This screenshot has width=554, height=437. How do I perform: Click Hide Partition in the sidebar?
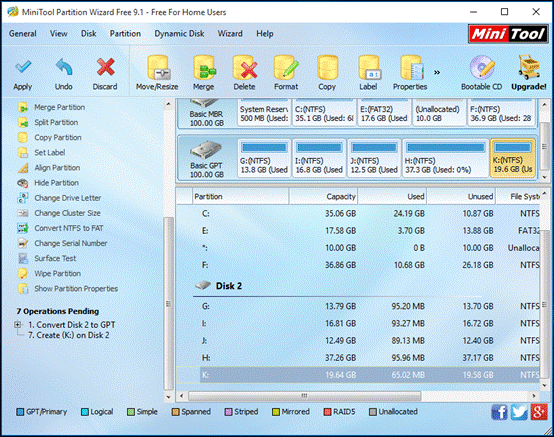click(x=57, y=183)
